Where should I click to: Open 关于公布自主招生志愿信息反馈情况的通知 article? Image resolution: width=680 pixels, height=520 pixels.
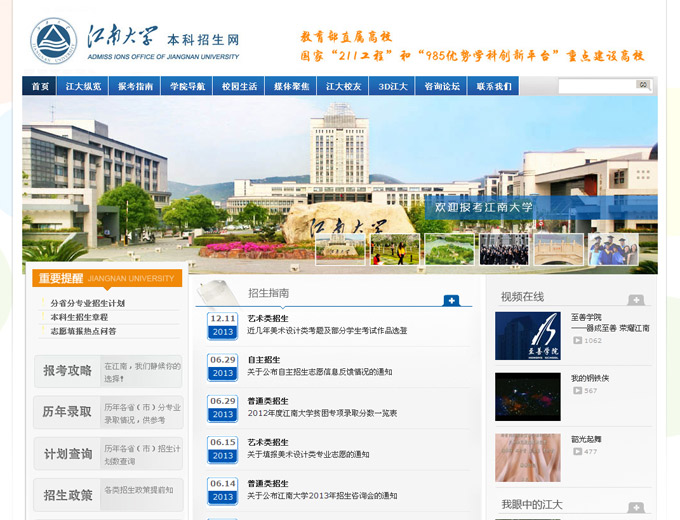320,372
